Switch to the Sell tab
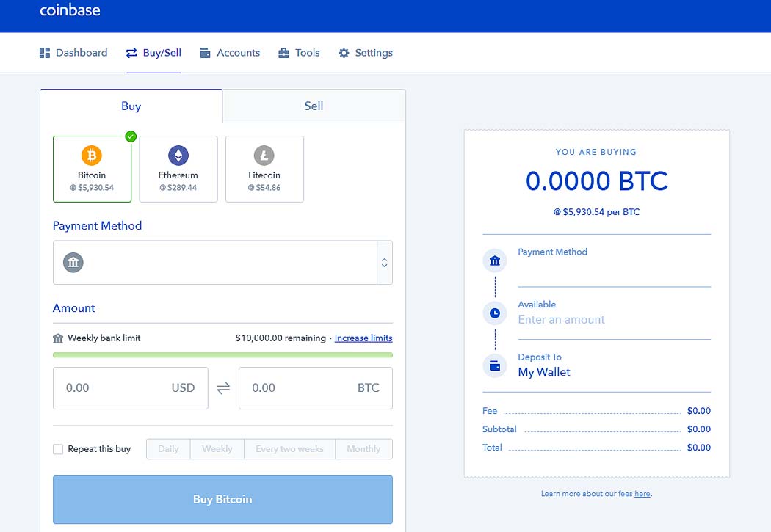Viewport: 771px width, 532px height. 314,106
